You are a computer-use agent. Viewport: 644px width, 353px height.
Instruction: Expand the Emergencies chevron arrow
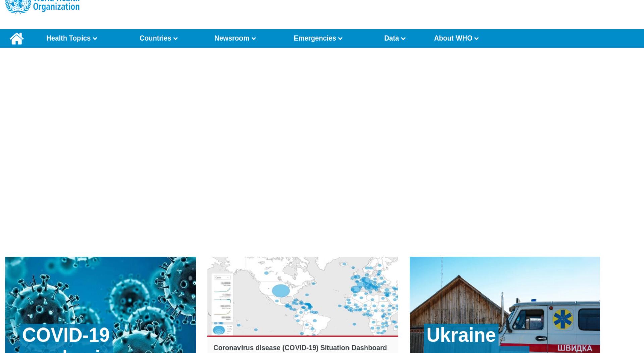coord(340,39)
